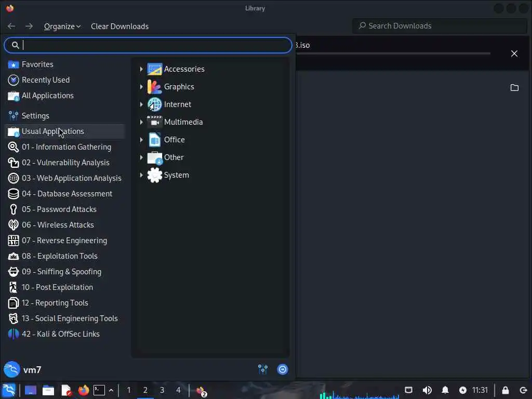Click into the application menu search field

[148, 45]
